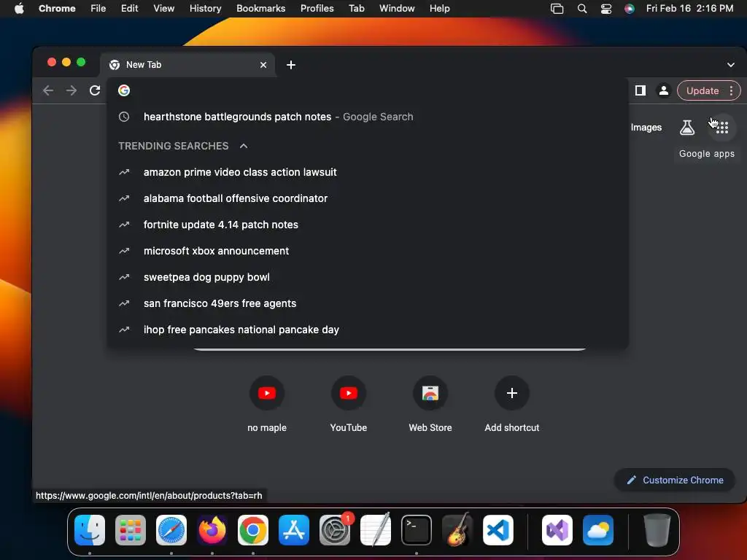Image resolution: width=747 pixels, height=560 pixels.
Task: Open Search Labs flask icon
Action: [x=687, y=127]
